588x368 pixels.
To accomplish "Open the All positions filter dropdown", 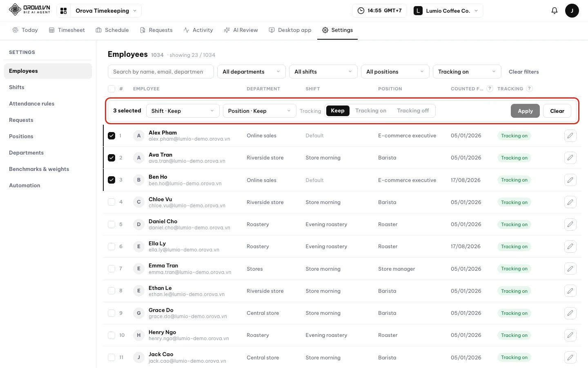I will tap(395, 72).
